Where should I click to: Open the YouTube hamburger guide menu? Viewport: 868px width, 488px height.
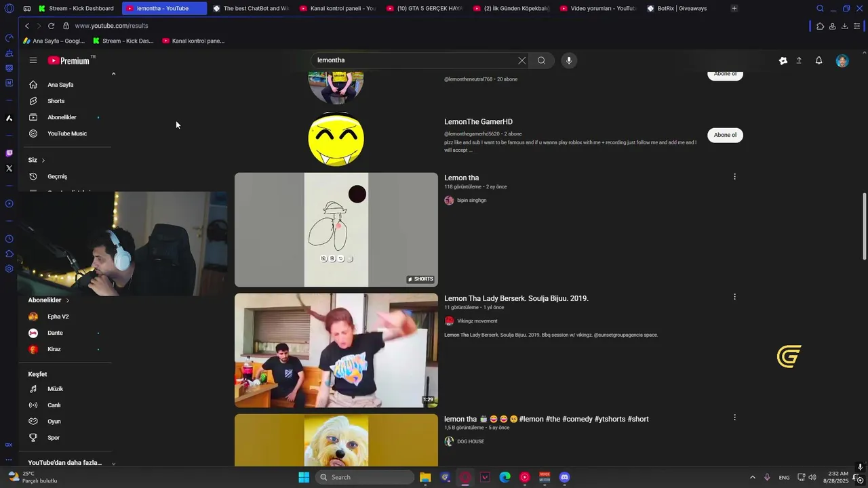(33, 60)
